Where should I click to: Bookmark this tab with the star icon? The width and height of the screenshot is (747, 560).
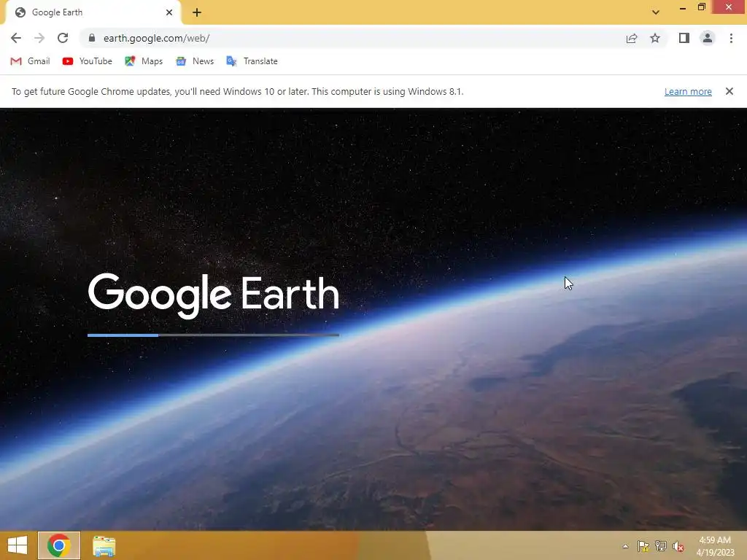655,38
